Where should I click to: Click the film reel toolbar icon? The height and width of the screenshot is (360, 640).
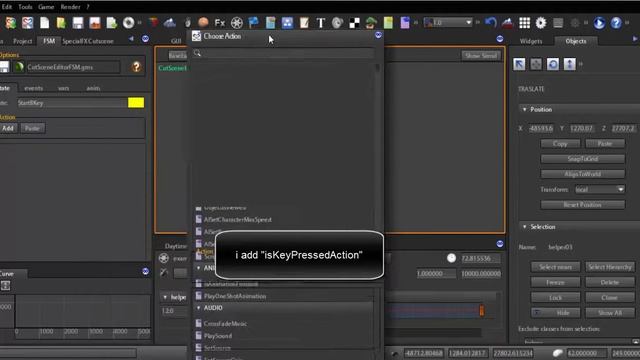click(x=237, y=22)
